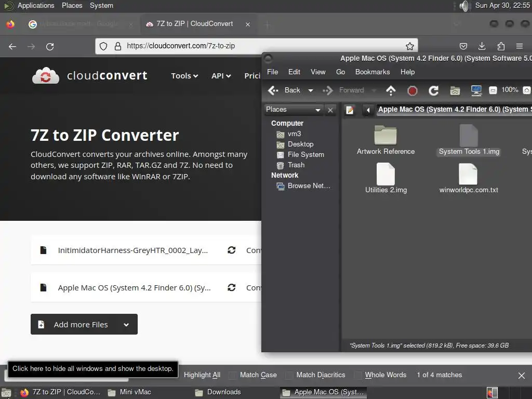The image size is (532, 399).
Task: Open Trash in the Places sidebar
Action: 296,165
